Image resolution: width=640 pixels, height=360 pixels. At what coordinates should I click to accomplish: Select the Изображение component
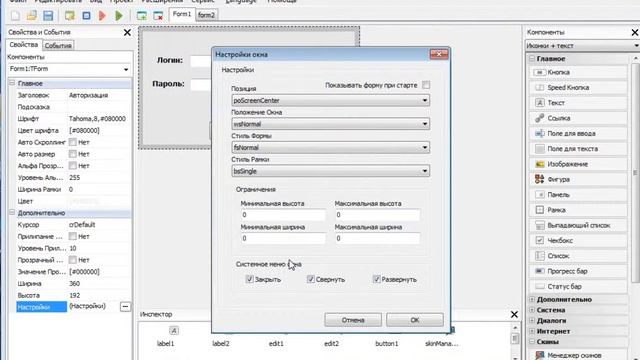point(578,164)
